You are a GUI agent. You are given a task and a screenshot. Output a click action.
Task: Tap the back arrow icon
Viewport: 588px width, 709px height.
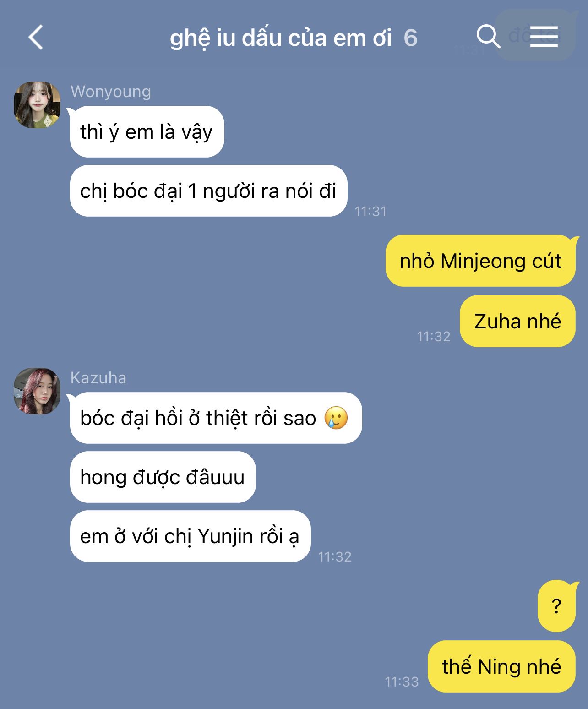tap(36, 37)
